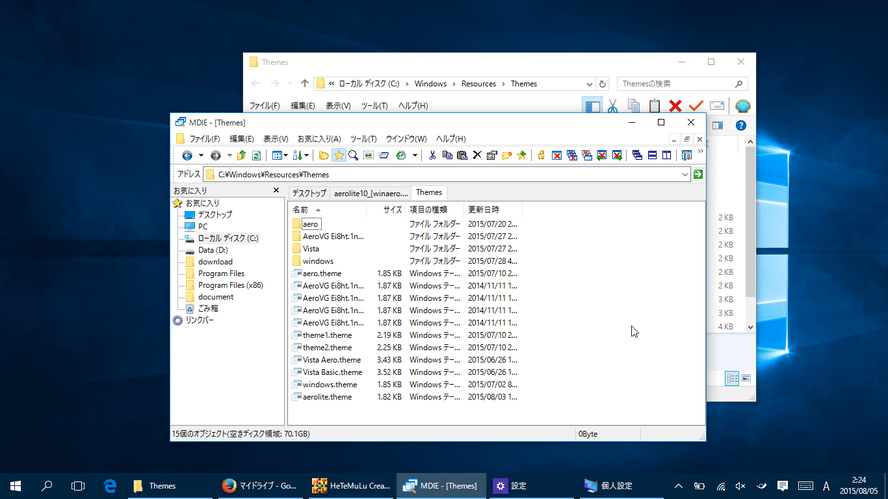Go back using MDIE's Back arrow

pos(187,155)
